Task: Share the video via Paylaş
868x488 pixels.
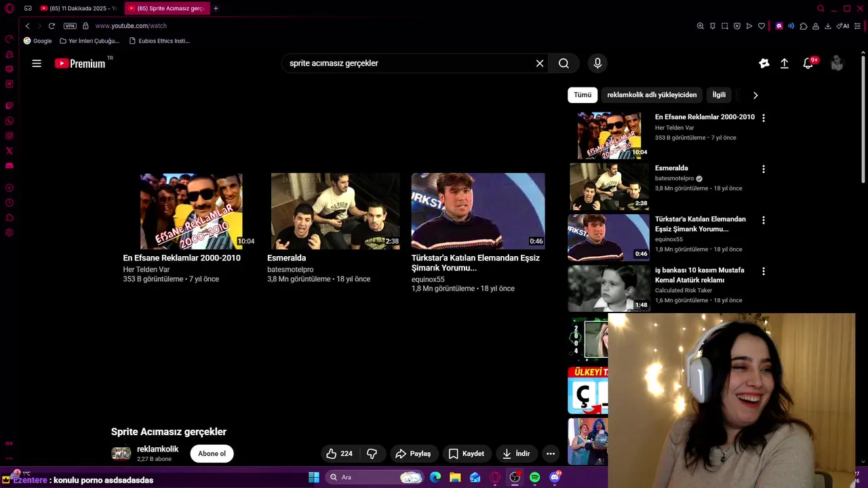Action: 413,453
